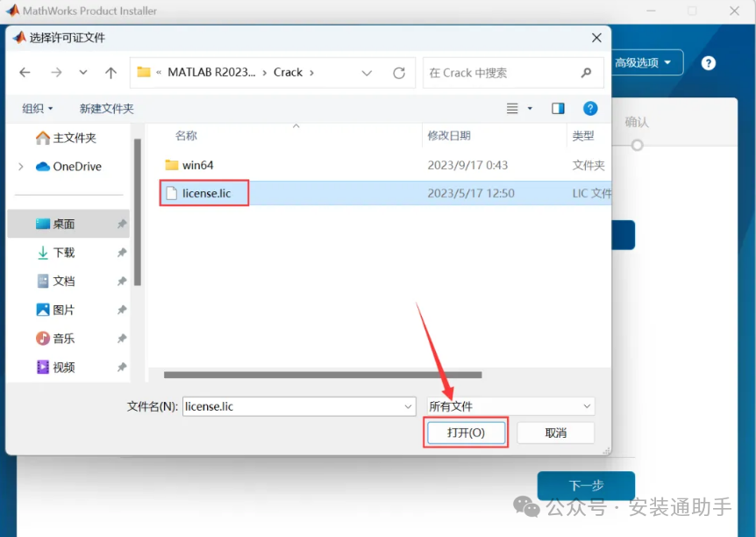The height and width of the screenshot is (537, 756).
Task: Click the folder icon in address bar
Action: pyautogui.click(x=144, y=72)
